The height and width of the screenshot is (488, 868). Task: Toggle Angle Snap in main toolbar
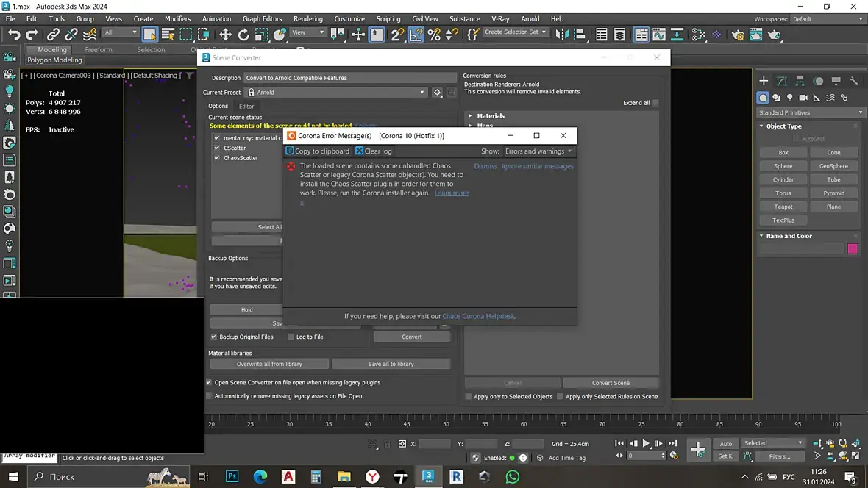tap(416, 35)
